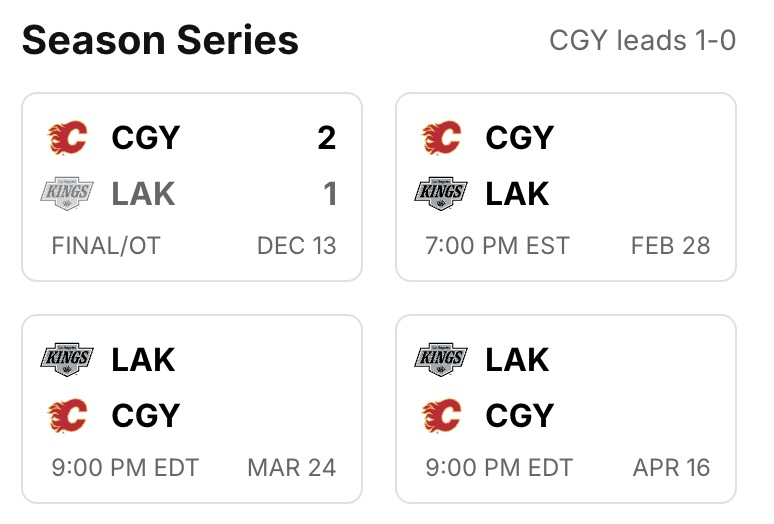The height and width of the screenshot is (524, 774).
Task: Click Flames logo in Apr 16 game
Action: (441, 415)
